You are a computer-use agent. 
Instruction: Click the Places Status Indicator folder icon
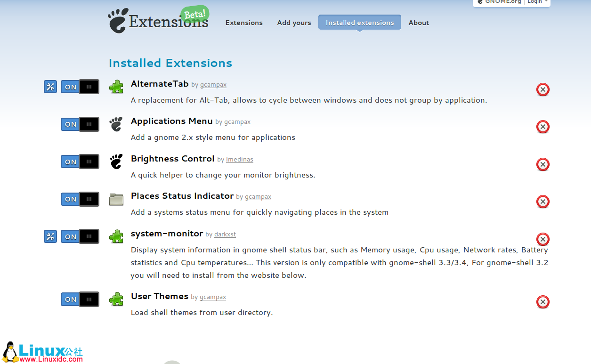point(116,199)
